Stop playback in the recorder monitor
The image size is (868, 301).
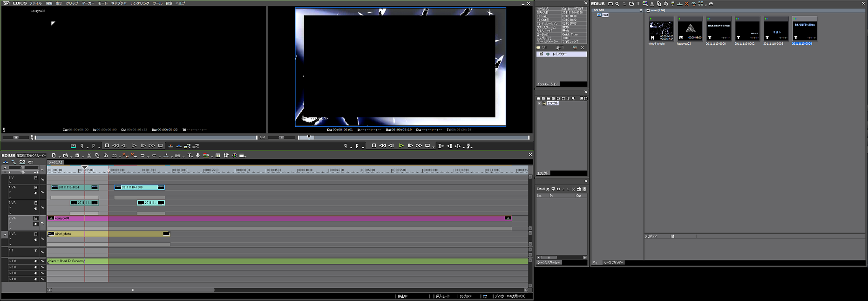[x=374, y=146]
